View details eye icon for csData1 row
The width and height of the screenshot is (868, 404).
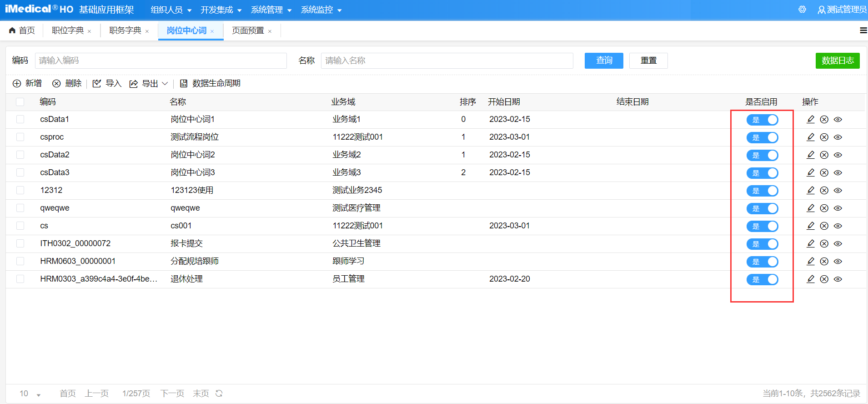(x=838, y=120)
